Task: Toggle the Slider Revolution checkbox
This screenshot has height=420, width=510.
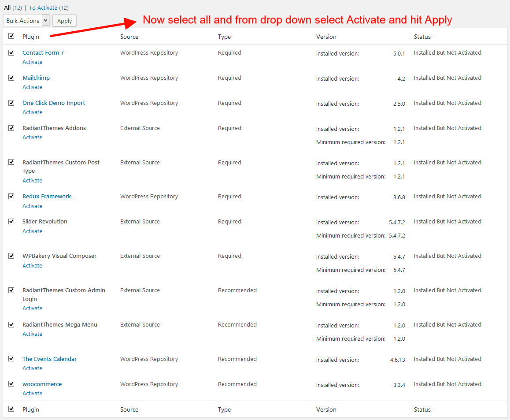Action: pos(11,221)
